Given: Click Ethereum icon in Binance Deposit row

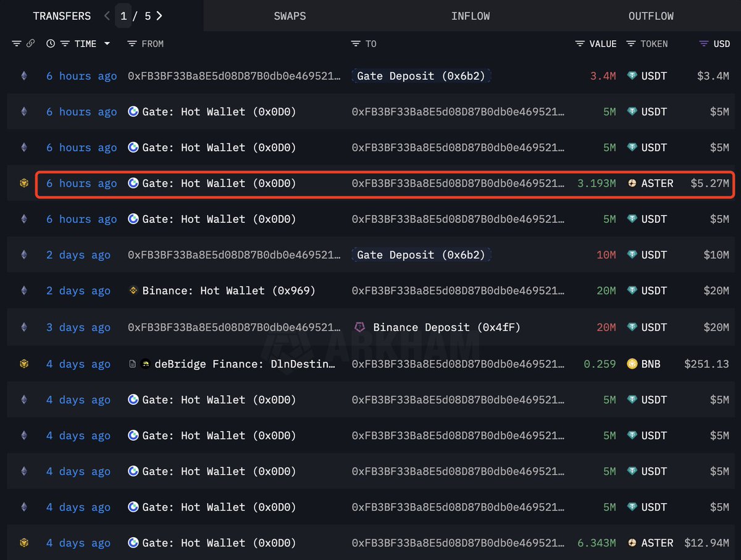Looking at the screenshot, I should pyautogui.click(x=24, y=327).
